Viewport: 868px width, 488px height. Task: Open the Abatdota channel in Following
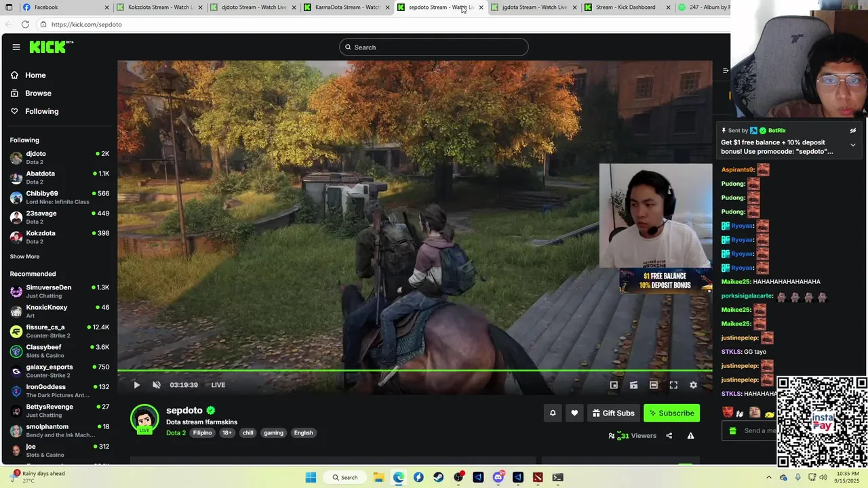[x=60, y=178]
